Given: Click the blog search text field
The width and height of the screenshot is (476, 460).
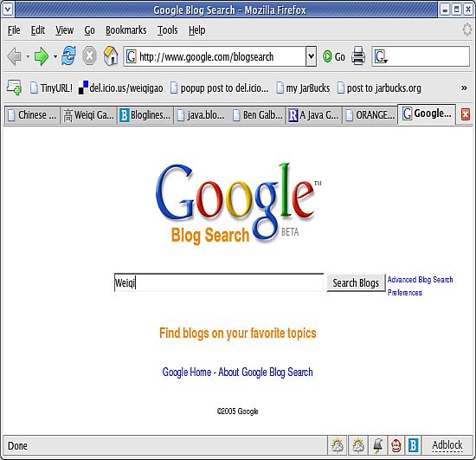Looking at the screenshot, I should click(219, 282).
